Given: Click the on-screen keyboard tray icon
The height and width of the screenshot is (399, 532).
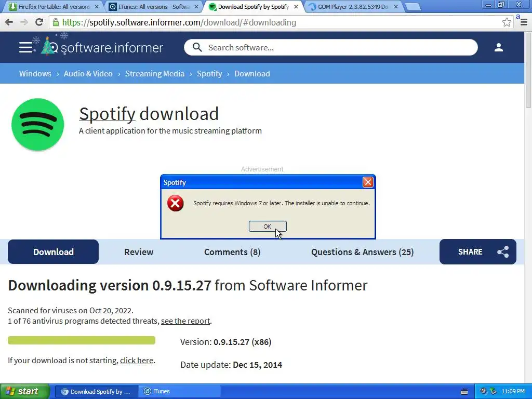Looking at the screenshot, I should (x=464, y=392).
